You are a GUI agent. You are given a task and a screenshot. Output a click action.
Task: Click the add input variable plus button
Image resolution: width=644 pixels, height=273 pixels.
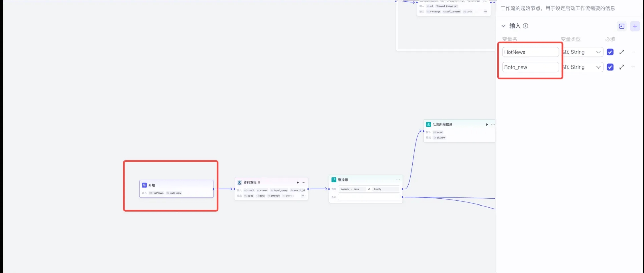click(635, 26)
